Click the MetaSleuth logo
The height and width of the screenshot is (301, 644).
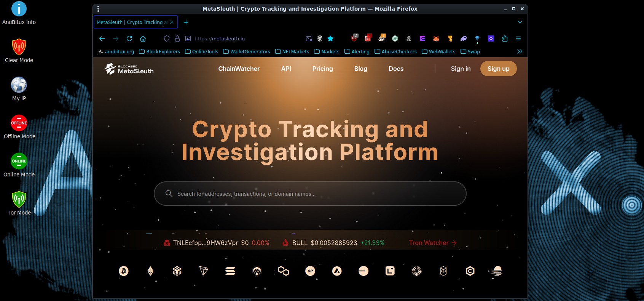click(129, 69)
